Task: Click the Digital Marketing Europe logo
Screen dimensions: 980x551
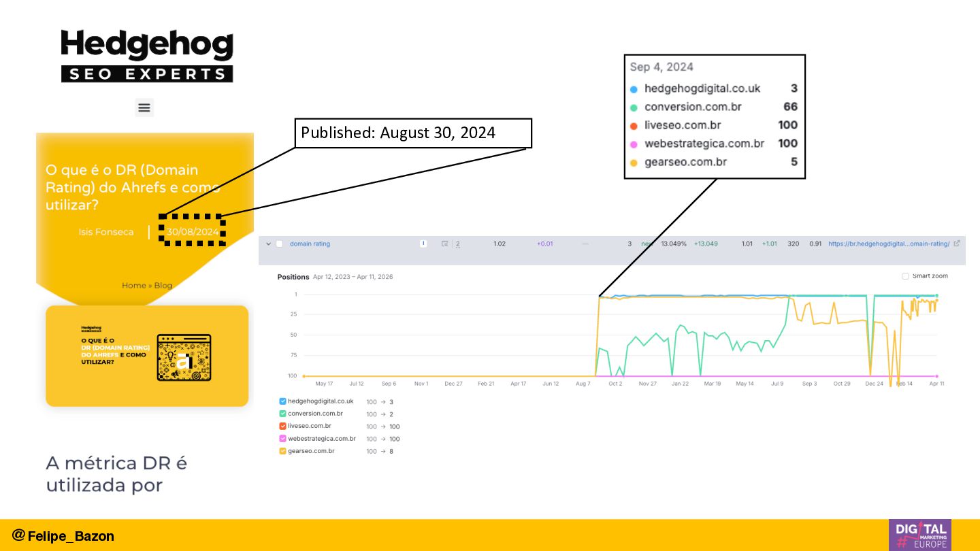Action: (x=920, y=535)
